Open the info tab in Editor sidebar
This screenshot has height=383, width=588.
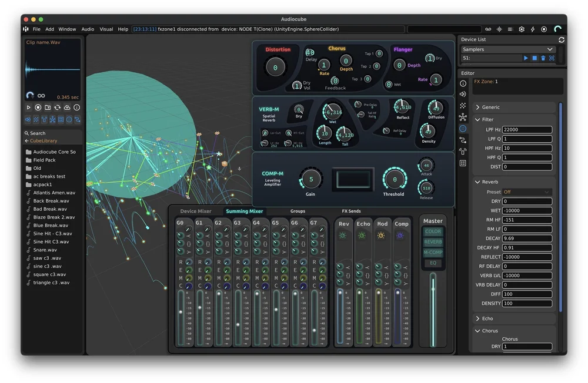click(x=463, y=83)
